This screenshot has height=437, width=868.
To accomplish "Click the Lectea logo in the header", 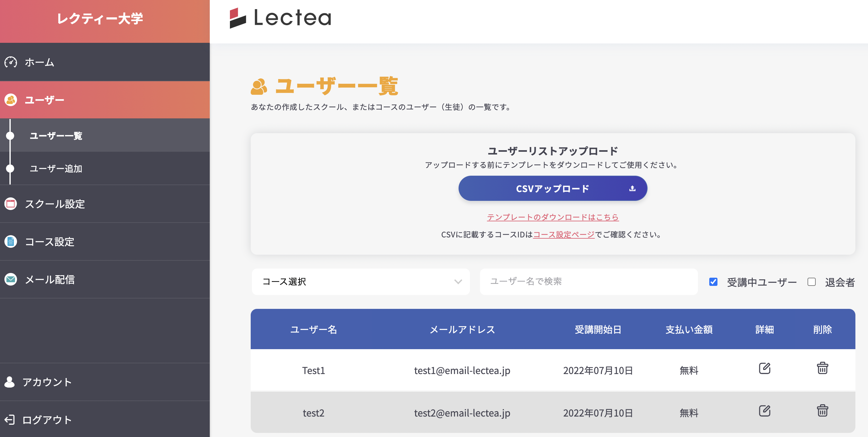I will pyautogui.click(x=280, y=18).
